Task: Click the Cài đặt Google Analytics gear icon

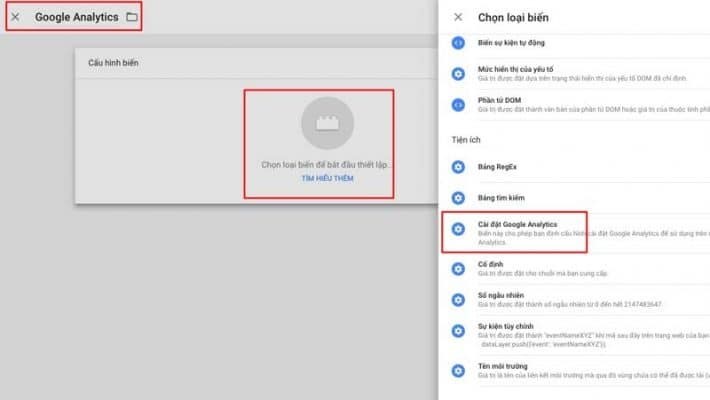Action: click(458, 229)
